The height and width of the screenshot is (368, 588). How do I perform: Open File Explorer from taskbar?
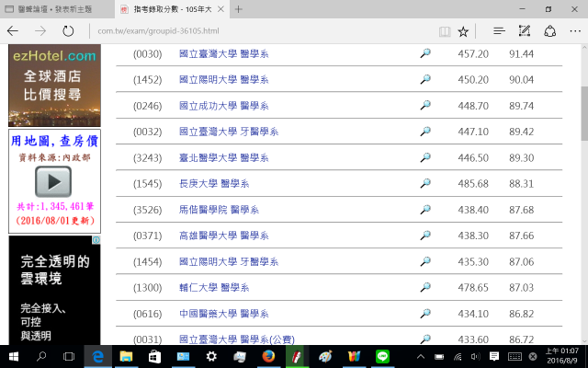[126, 356]
